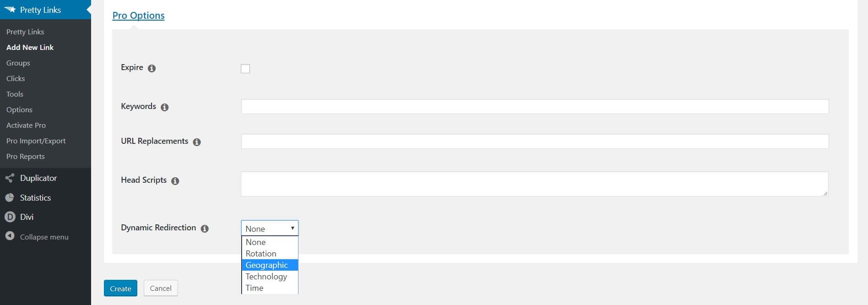The width and height of the screenshot is (868, 305).
Task: Click the Pretty Links paper plane icon
Action: (x=9, y=10)
